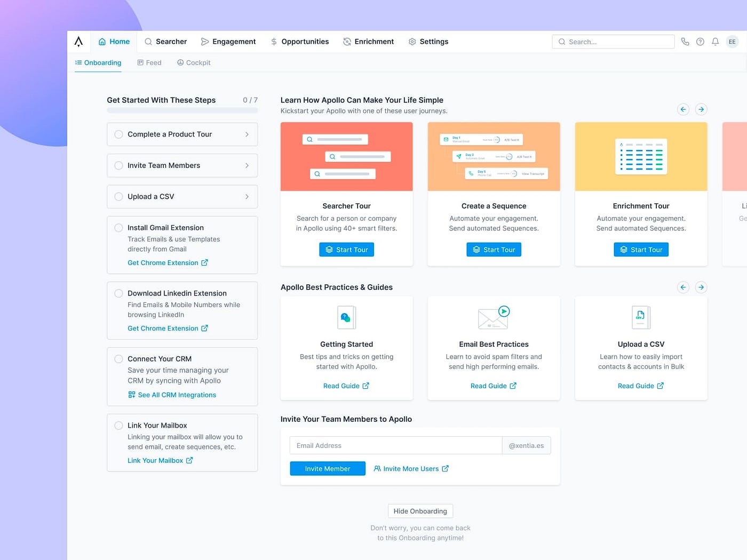The height and width of the screenshot is (560, 747).
Task: Open the Settings menu item
Action: click(x=428, y=42)
